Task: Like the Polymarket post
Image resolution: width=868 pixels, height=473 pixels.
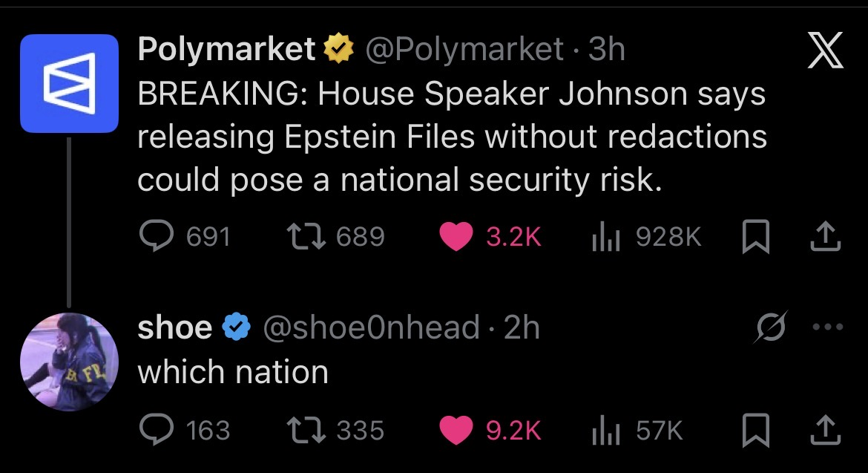Action: coord(456,237)
